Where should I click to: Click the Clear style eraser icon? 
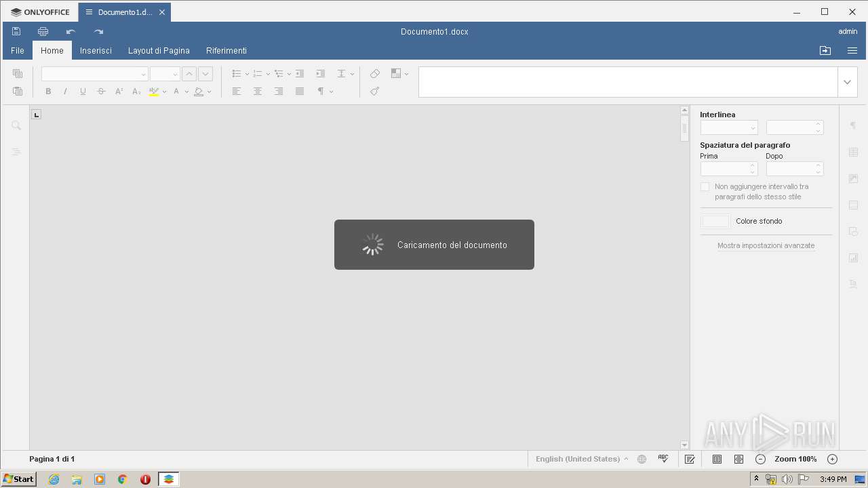375,74
